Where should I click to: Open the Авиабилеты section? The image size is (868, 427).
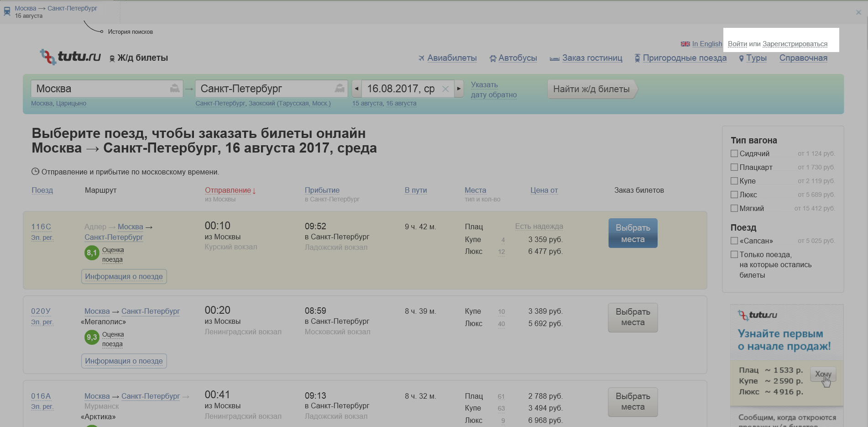[451, 58]
